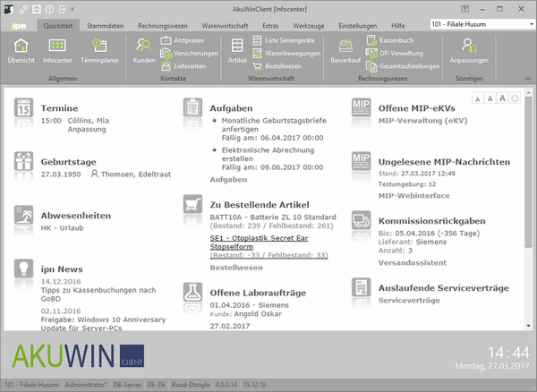
Task: Select the medium font size A button
Action: click(490, 98)
